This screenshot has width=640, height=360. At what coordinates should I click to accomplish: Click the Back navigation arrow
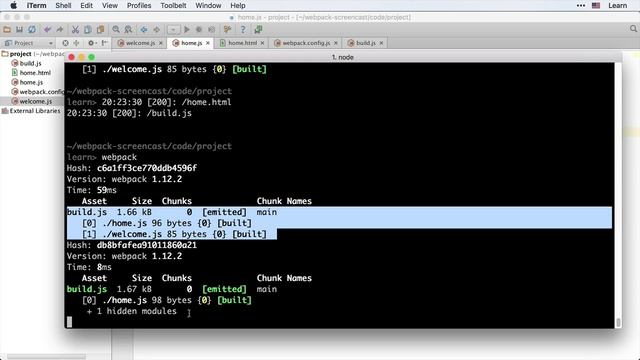click(x=144, y=29)
